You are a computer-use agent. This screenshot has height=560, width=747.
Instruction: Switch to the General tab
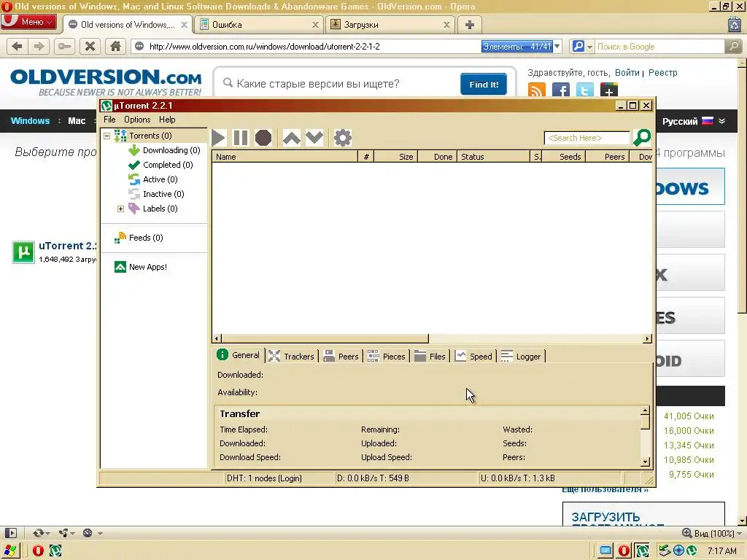pos(239,355)
